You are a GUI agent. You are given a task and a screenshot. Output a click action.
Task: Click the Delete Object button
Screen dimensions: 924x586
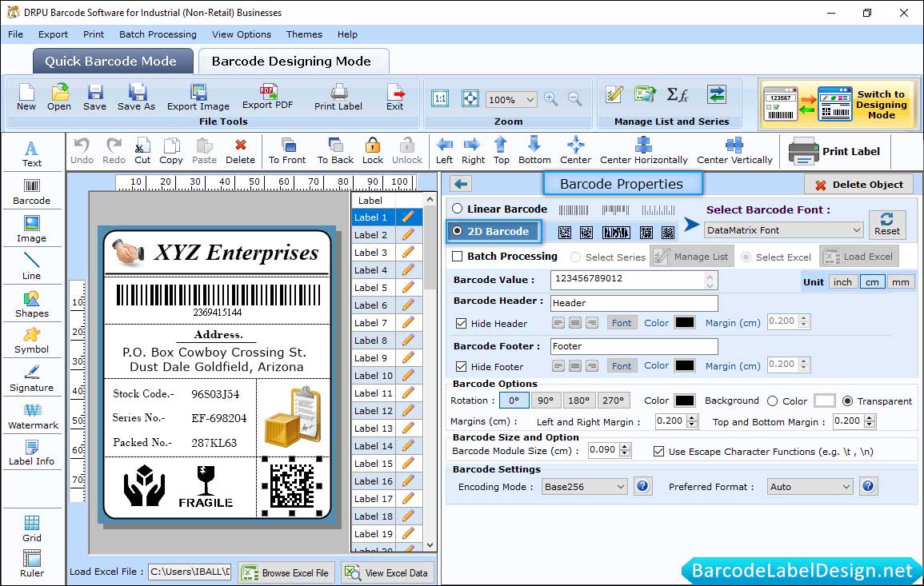(x=858, y=185)
